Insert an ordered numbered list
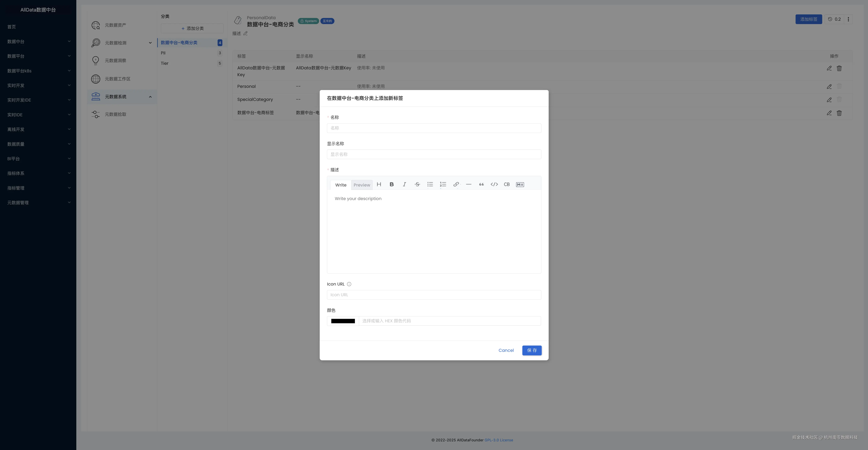Image resolution: width=868 pixels, height=450 pixels. pyautogui.click(x=443, y=184)
